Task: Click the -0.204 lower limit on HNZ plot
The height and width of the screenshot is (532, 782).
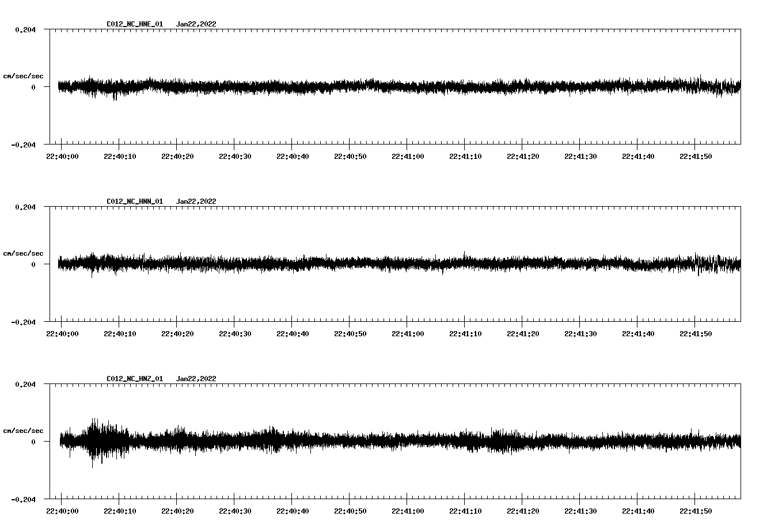Action: tap(24, 499)
